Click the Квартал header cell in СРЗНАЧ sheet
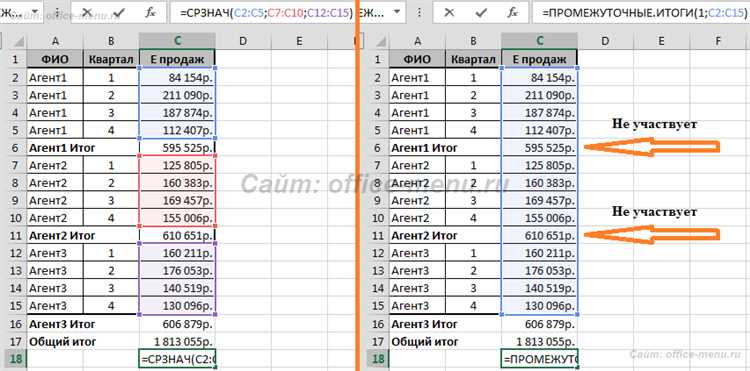This screenshot has height=371, width=750. [x=111, y=59]
